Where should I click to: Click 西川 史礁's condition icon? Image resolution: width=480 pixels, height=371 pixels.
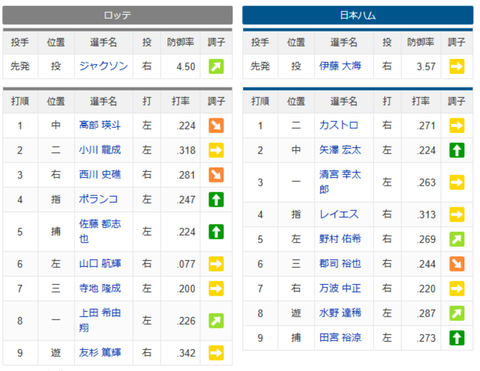[x=216, y=175]
